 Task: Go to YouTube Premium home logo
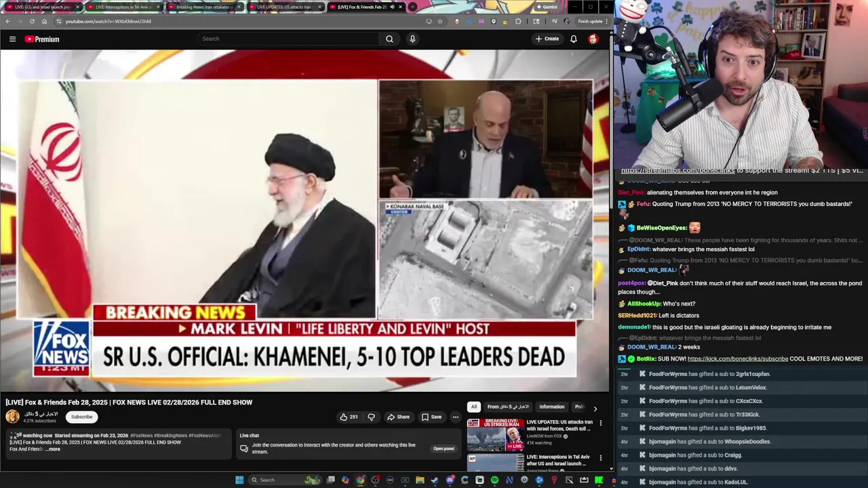coord(42,39)
